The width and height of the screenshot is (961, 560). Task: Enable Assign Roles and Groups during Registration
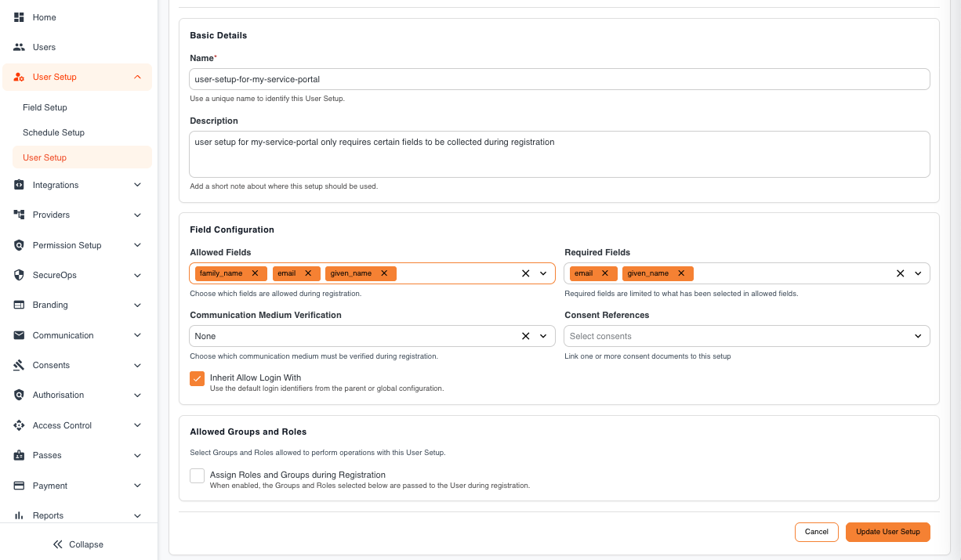[197, 475]
